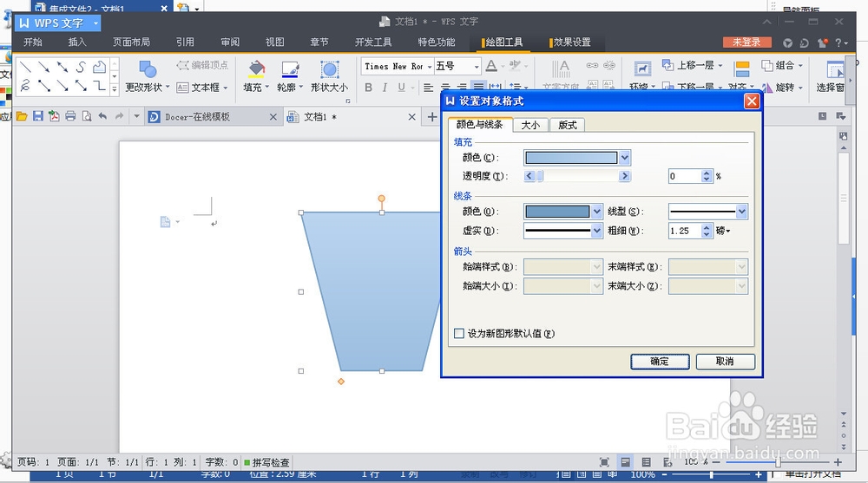
Task: Save document with the floppy disk icon
Action: pyautogui.click(x=37, y=116)
